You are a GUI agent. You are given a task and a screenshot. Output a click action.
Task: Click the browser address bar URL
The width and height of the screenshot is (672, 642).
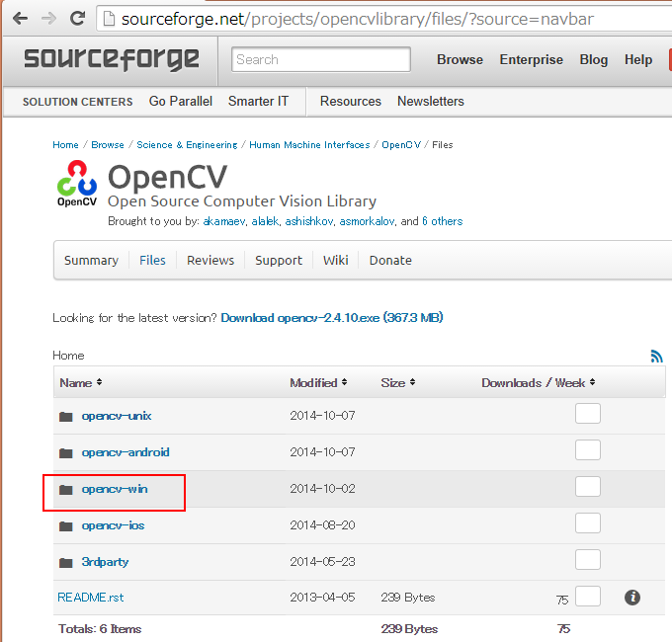[358, 19]
